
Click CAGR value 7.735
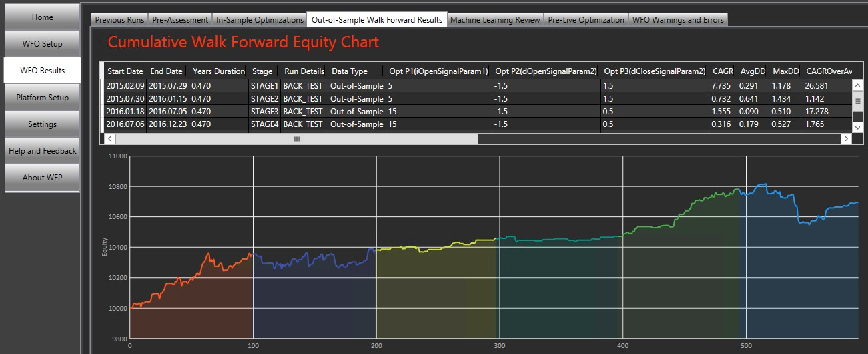[723, 85]
